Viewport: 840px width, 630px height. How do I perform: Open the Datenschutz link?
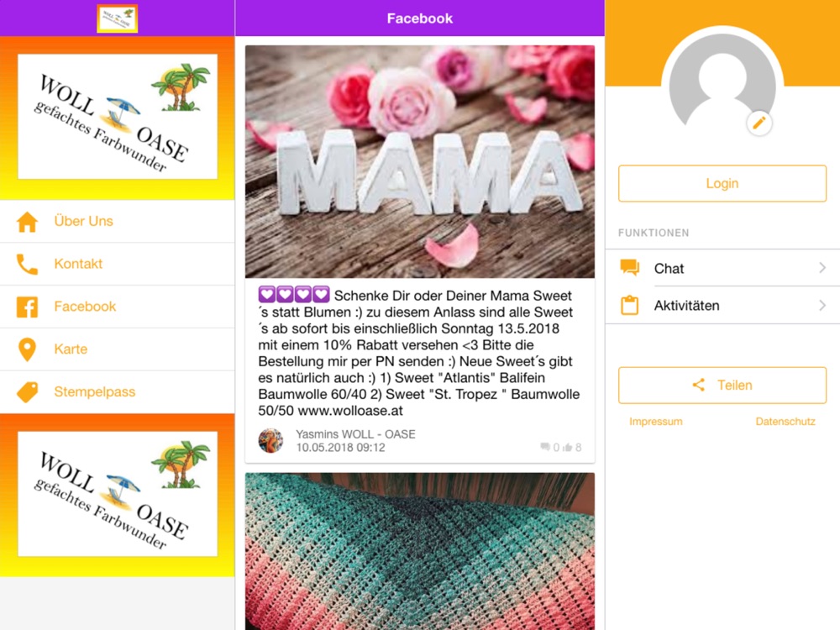[785, 422]
